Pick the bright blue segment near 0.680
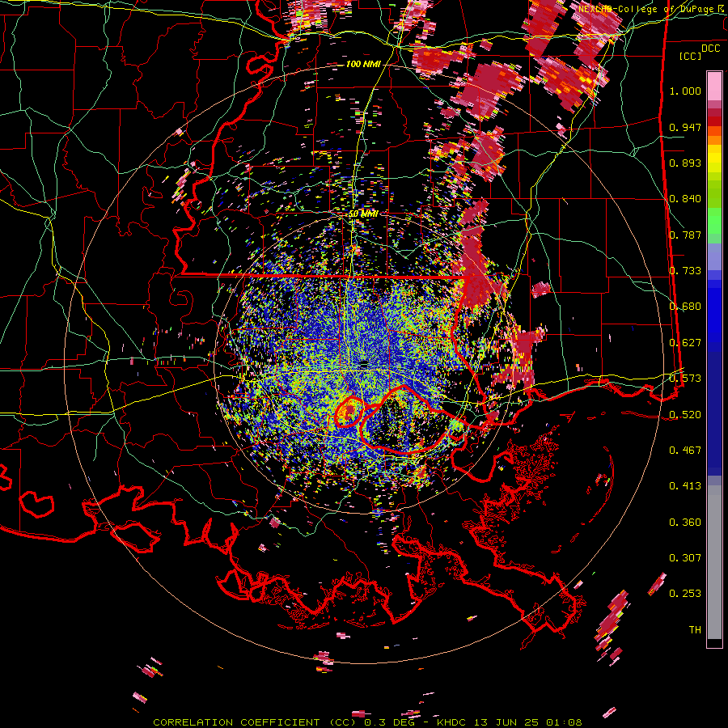This screenshot has width=728, height=728. coord(714,310)
